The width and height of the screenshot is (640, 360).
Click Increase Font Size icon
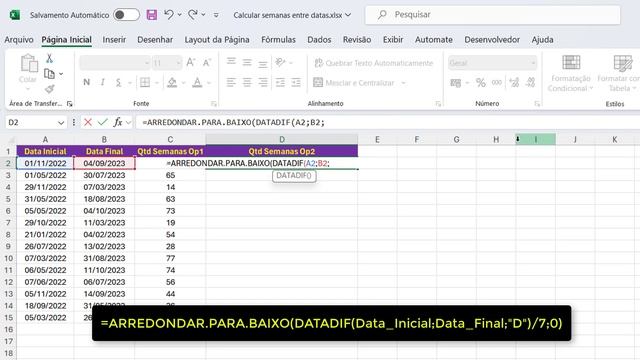pyautogui.click(x=191, y=62)
